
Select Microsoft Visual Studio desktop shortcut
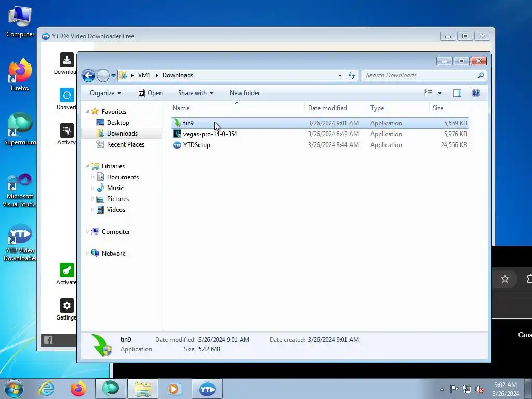click(x=20, y=190)
